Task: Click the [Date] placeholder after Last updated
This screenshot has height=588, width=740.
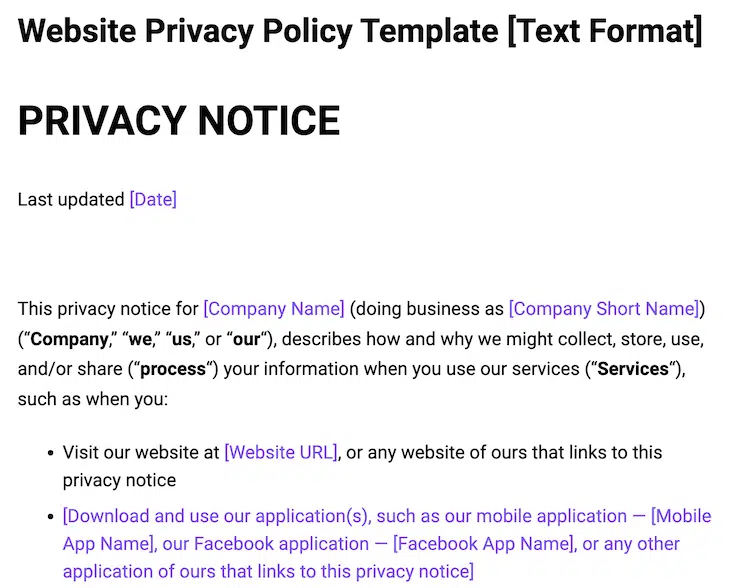Action: pyautogui.click(x=153, y=199)
